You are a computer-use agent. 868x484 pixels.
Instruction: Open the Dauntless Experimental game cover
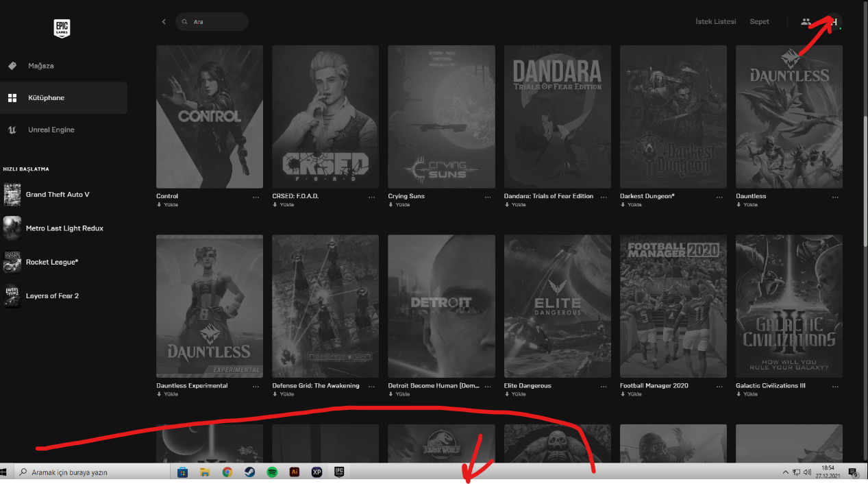coord(210,306)
